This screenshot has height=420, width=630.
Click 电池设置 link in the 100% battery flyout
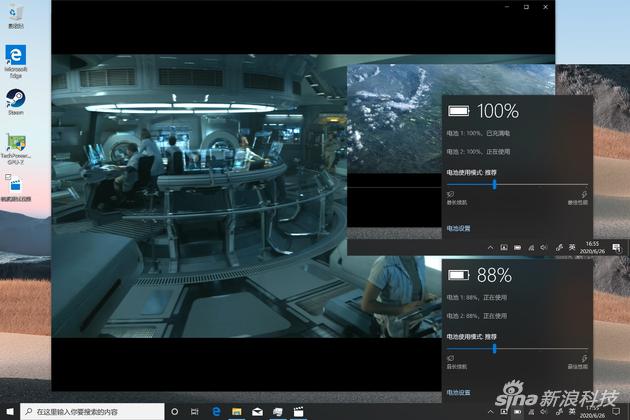point(458,229)
